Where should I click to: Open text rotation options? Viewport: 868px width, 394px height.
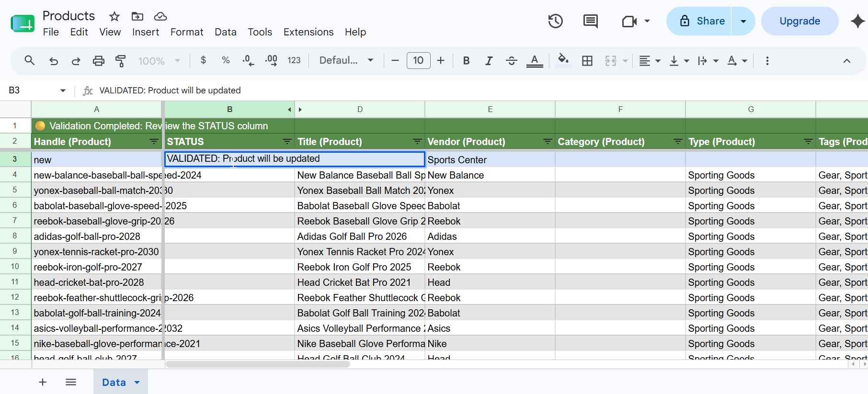pyautogui.click(x=737, y=61)
